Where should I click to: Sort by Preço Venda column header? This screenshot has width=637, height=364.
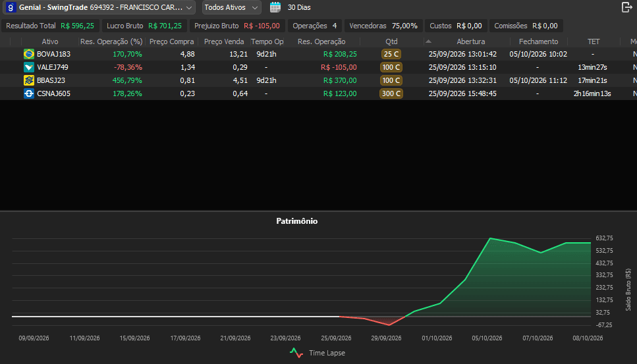(x=224, y=41)
